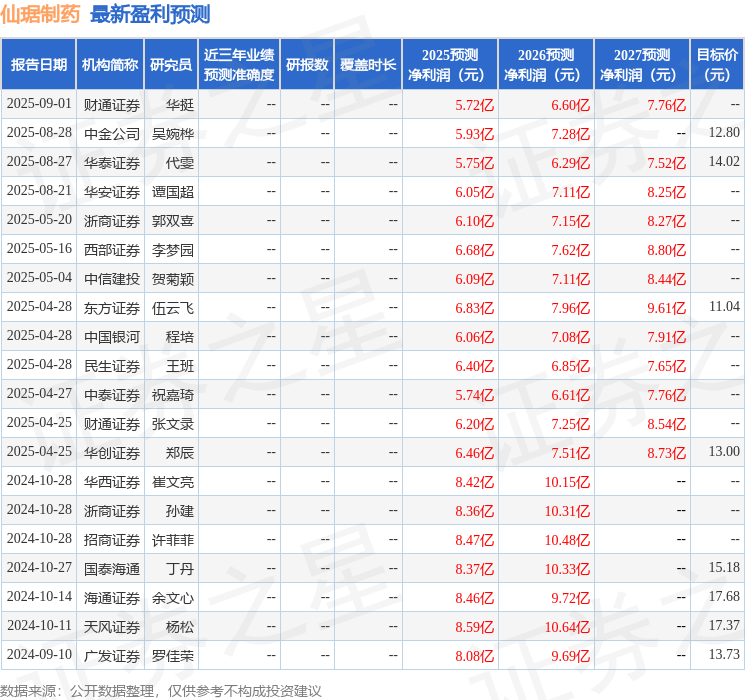Click the 2025预测净利润 column header

pos(450,65)
